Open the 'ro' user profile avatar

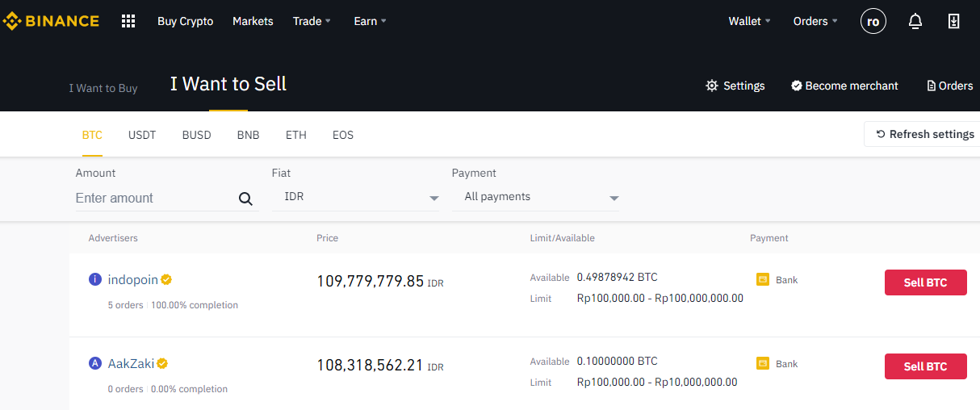pos(873,22)
